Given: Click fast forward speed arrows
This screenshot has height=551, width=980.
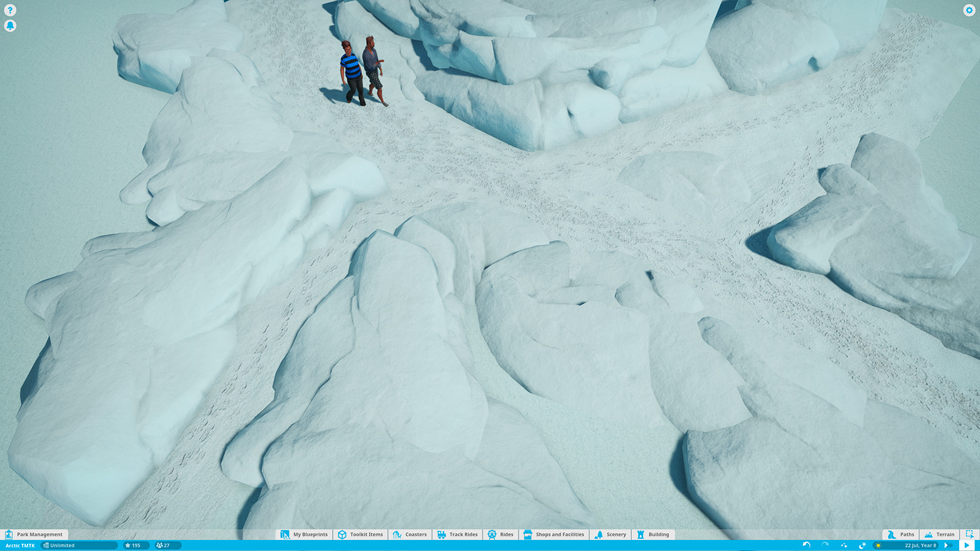Looking at the screenshot, I should pos(949,545).
